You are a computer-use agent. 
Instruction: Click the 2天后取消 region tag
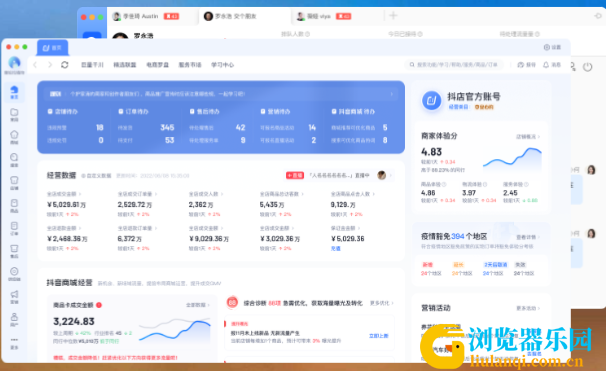click(x=495, y=265)
